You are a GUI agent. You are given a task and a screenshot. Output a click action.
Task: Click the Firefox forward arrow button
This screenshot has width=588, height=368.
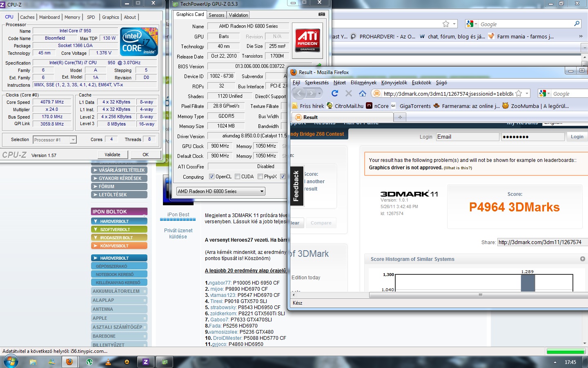point(312,93)
